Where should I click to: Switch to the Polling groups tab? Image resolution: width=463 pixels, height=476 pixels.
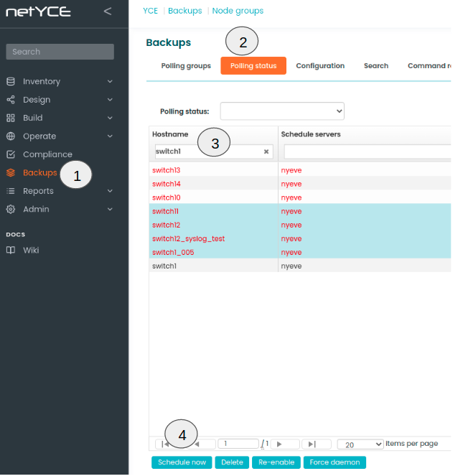186,65
